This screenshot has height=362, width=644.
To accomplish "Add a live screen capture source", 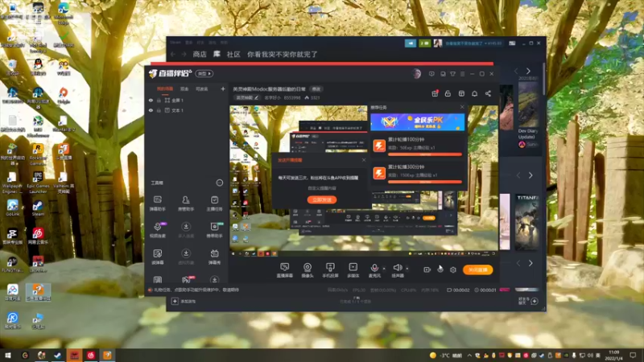I will (285, 270).
